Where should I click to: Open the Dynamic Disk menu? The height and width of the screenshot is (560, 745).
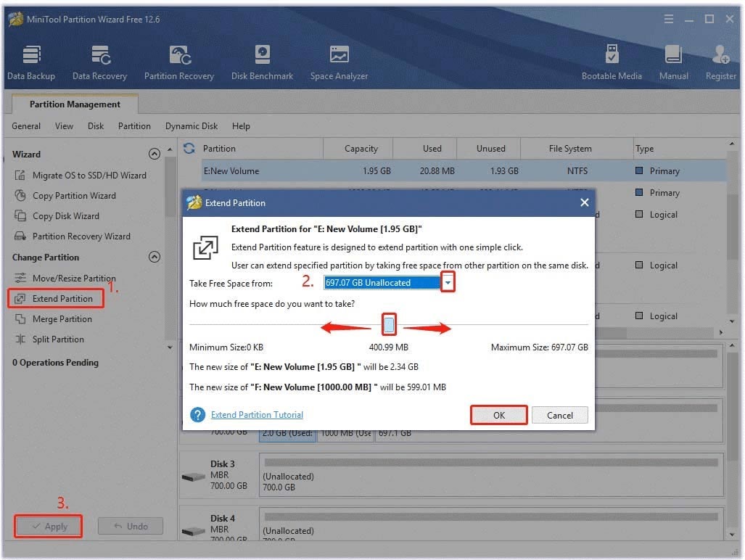point(192,126)
